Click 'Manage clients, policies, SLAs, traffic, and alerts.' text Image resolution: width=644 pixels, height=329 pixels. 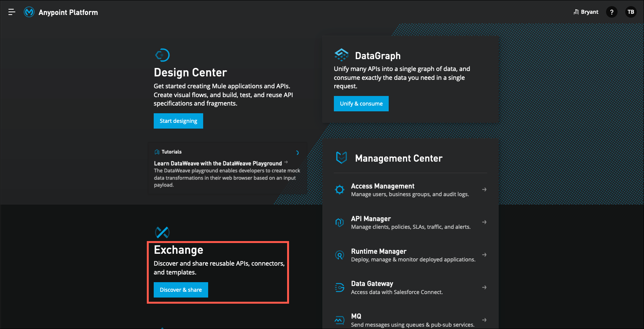[411, 227]
